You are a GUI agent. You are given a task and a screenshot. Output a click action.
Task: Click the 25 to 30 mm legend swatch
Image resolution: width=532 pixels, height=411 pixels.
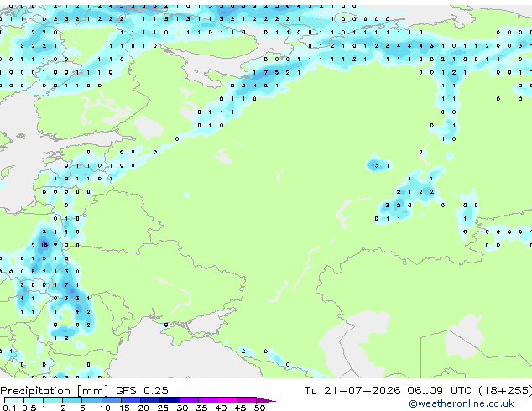[169, 400]
